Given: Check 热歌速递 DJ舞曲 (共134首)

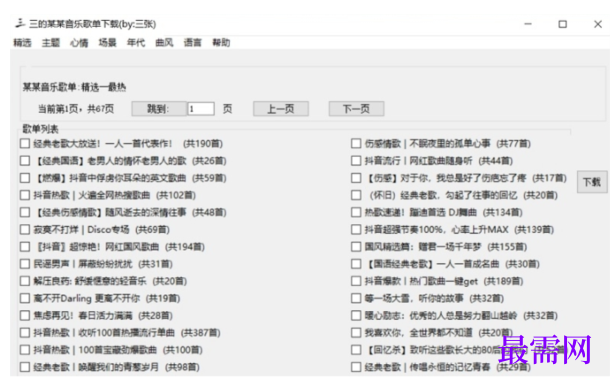Looking at the screenshot, I should (356, 212).
